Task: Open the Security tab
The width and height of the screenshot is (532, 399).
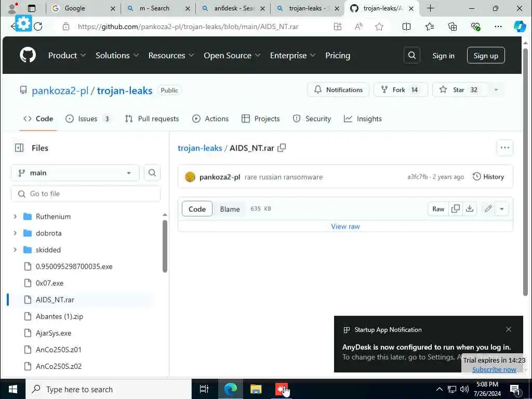Action: pos(312,118)
